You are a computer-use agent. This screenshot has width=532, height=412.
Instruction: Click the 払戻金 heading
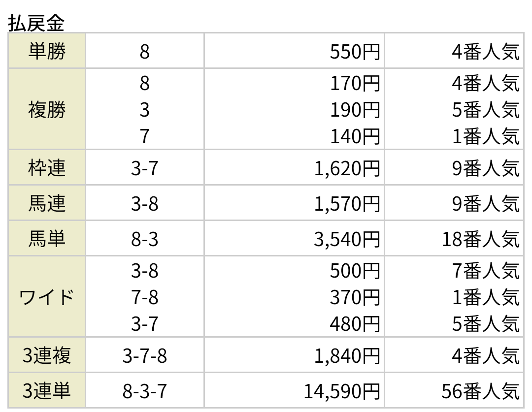[36, 23]
